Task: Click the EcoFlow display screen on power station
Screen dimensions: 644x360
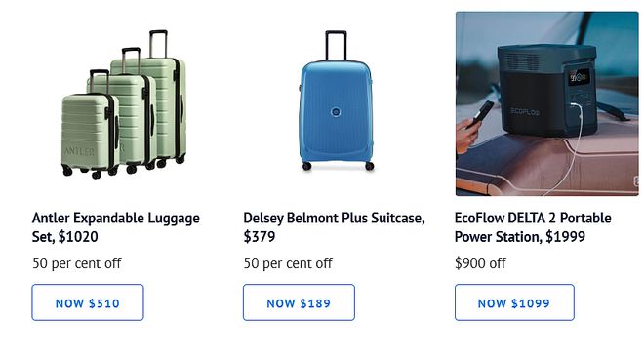Action: pos(579,77)
